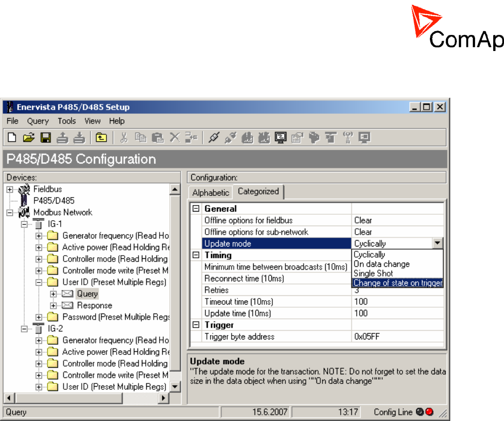Click the monitor icon in the toolbar
Image resolution: width=504 pixels, height=421 pixels.
click(x=280, y=137)
